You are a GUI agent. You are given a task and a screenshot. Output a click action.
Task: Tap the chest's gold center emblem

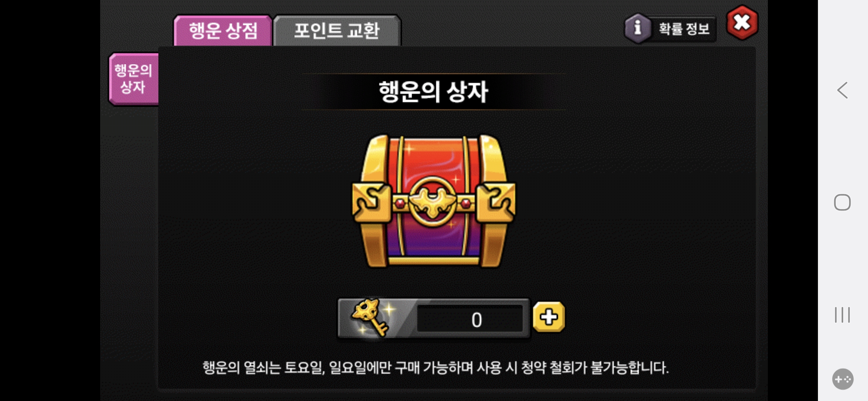point(433,201)
